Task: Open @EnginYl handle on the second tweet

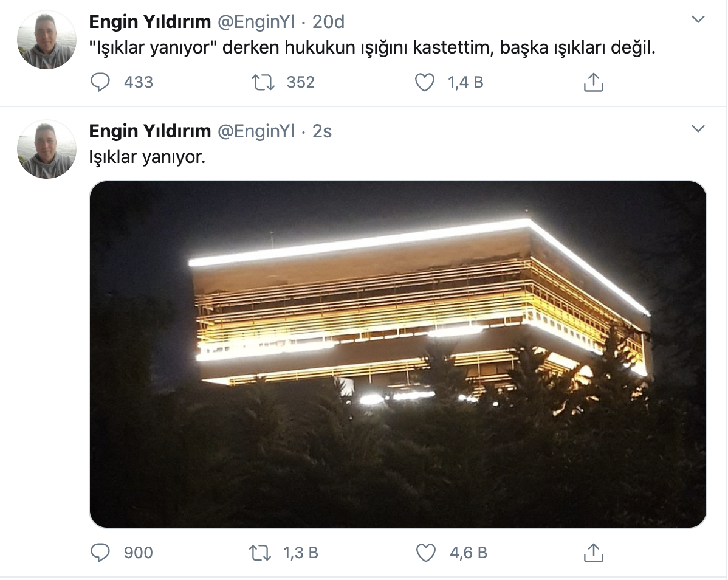Action: pyautogui.click(x=256, y=131)
